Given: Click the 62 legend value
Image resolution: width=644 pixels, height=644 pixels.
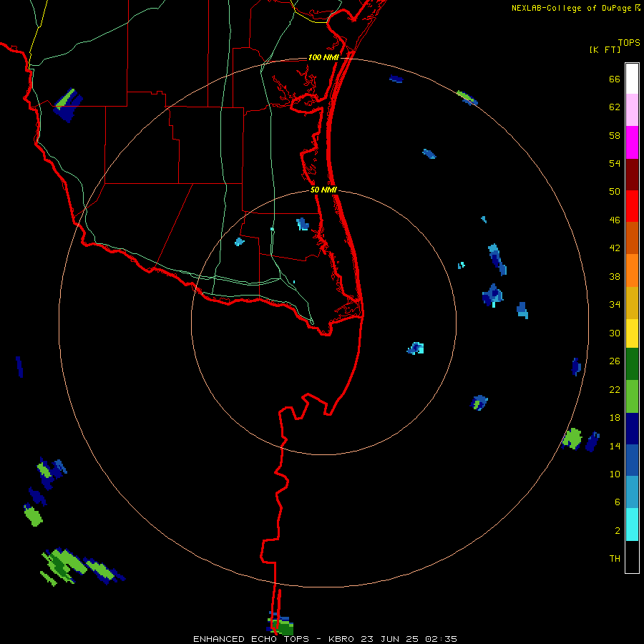Looking at the screenshot, I should pyautogui.click(x=615, y=107).
